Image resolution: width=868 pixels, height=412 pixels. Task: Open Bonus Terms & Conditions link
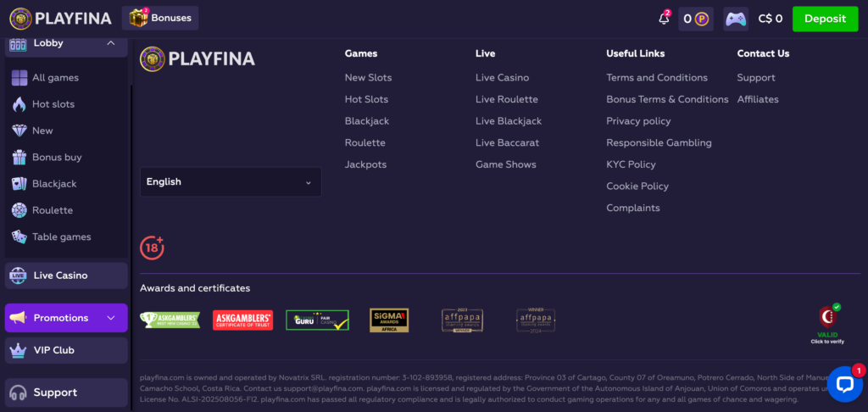tap(667, 99)
